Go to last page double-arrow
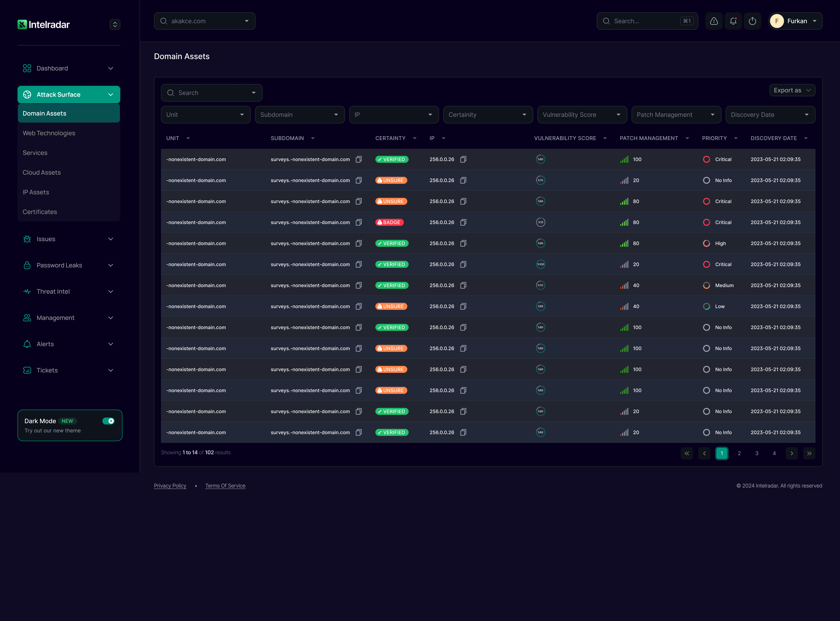This screenshot has height=621, width=840. pos(809,453)
